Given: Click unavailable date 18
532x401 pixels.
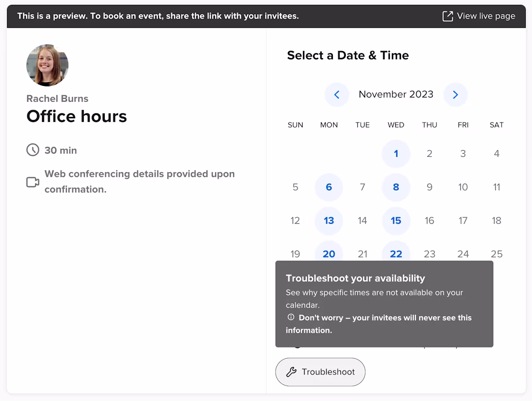Looking at the screenshot, I should click(497, 221).
